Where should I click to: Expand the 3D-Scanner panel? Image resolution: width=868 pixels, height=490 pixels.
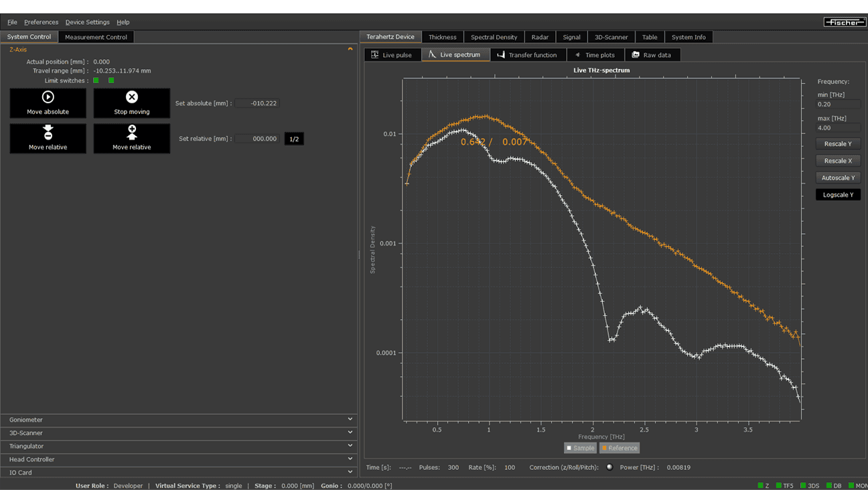coord(350,433)
